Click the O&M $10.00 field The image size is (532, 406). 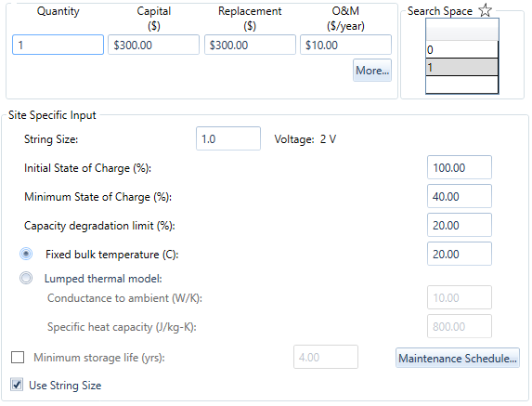click(345, 45)
